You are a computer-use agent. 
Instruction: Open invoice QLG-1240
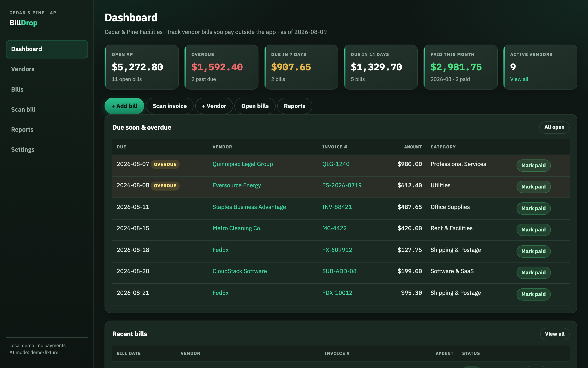[x=336, y=164]
